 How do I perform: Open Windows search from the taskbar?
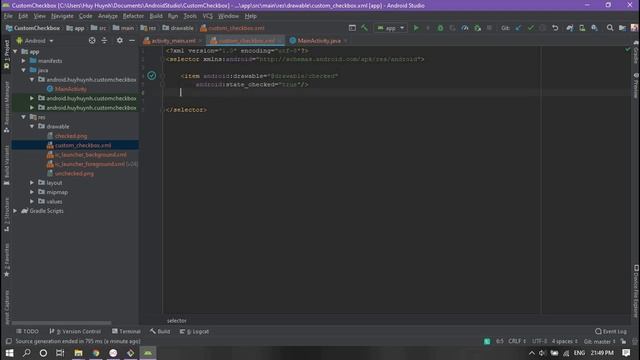click(x=27, y=353)
